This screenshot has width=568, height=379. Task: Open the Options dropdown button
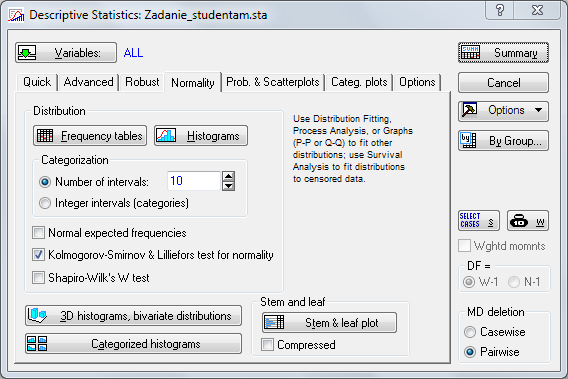tap(503, 111)
